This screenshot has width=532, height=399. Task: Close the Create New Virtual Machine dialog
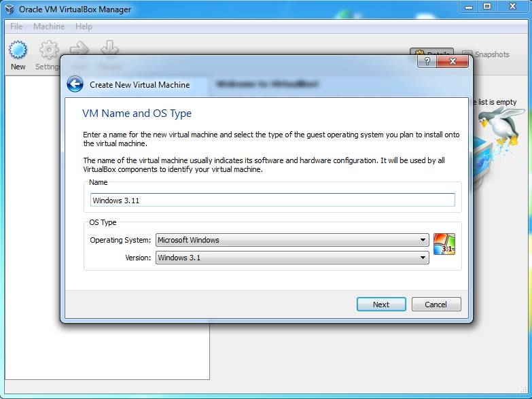(453, 62)
